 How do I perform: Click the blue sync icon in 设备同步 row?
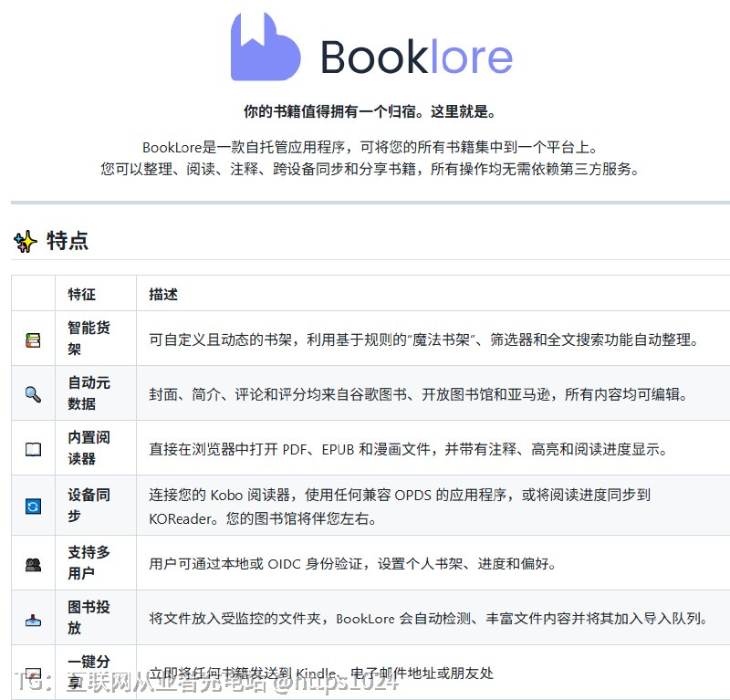point(33,507)
